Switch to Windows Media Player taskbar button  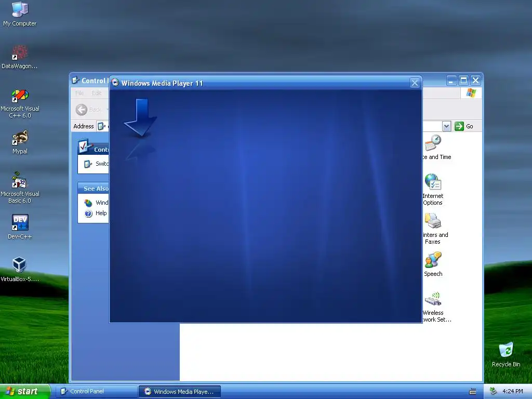tap(180, 392)
